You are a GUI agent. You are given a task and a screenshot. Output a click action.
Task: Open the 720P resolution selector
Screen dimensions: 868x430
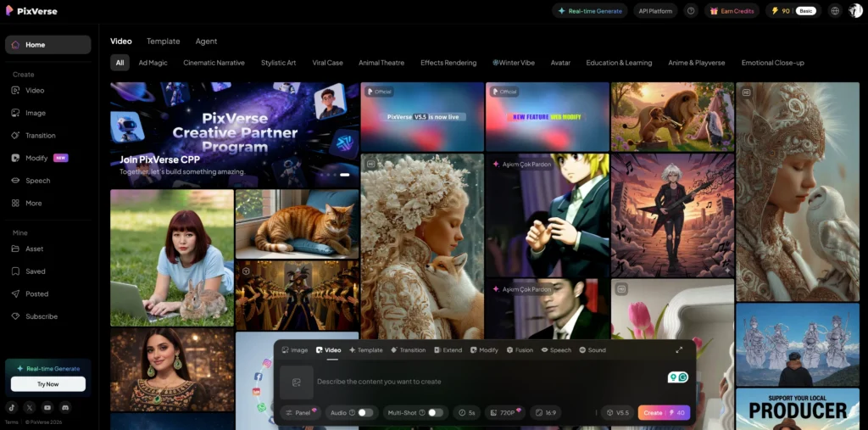click(507, 413)
